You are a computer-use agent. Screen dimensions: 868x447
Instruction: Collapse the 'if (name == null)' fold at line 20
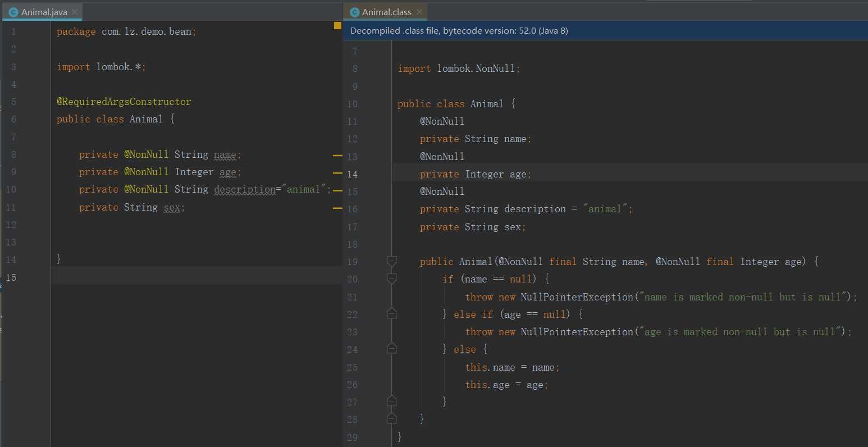tap(392, 279)
